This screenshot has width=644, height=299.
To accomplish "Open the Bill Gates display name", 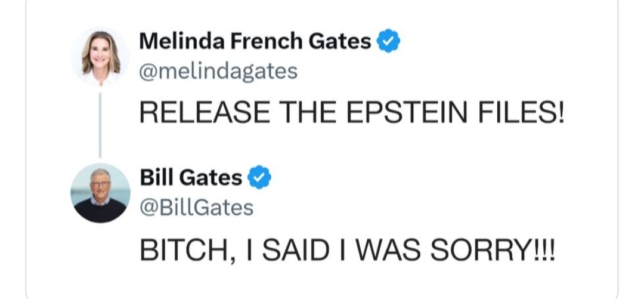I will [x=191, y=177].
